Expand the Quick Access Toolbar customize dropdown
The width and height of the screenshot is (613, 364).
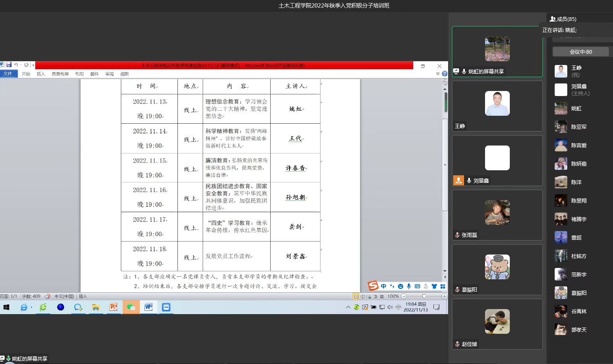pos(33,65)
